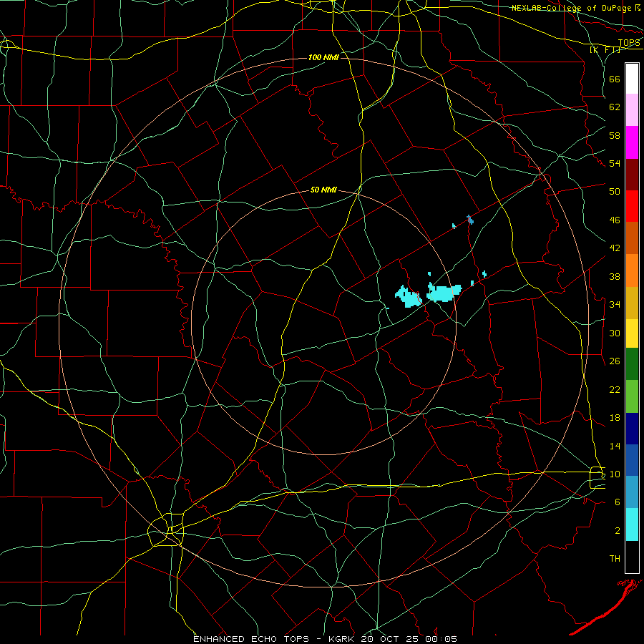Select the "20 OCT 25" date text

point(391,639)
